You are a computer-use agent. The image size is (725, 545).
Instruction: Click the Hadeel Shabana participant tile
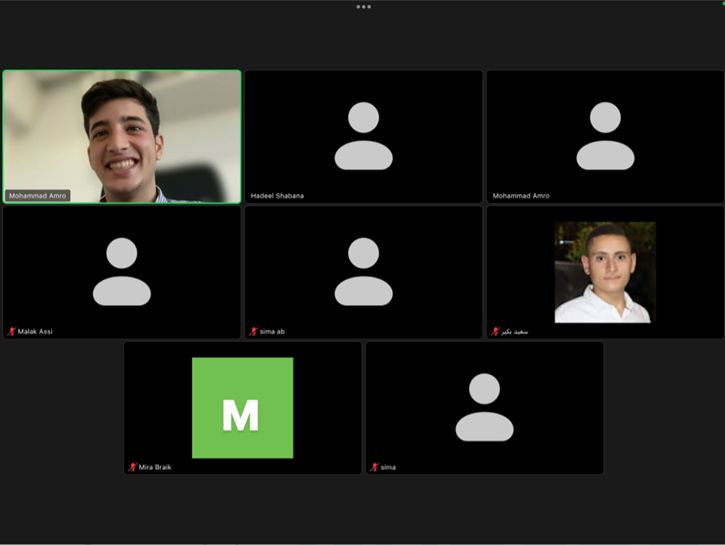tap(363, 136)
